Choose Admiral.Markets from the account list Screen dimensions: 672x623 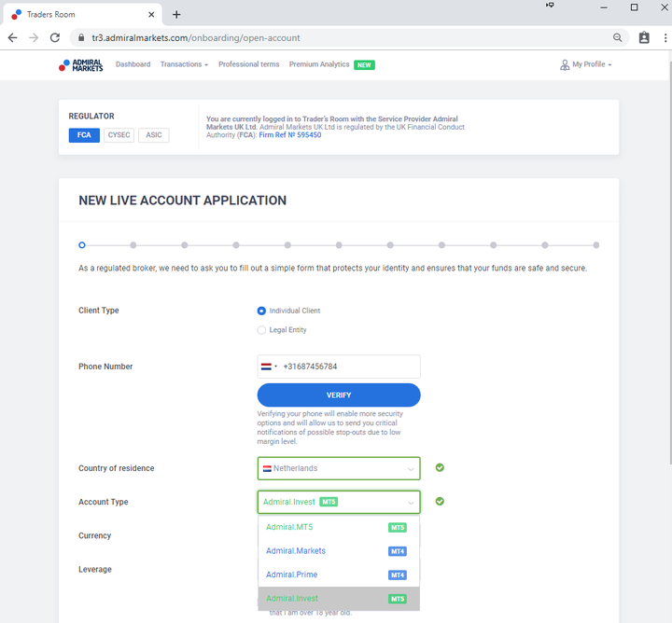339,551
